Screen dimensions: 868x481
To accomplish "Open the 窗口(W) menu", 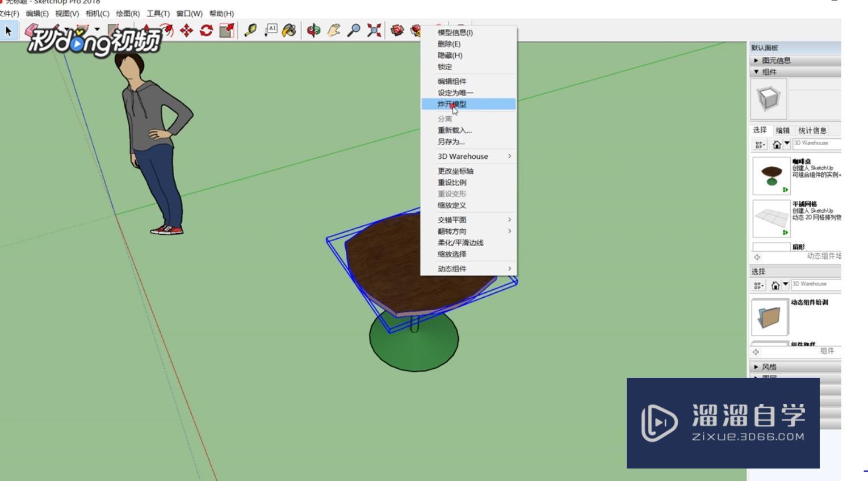I will click(189, 14).
